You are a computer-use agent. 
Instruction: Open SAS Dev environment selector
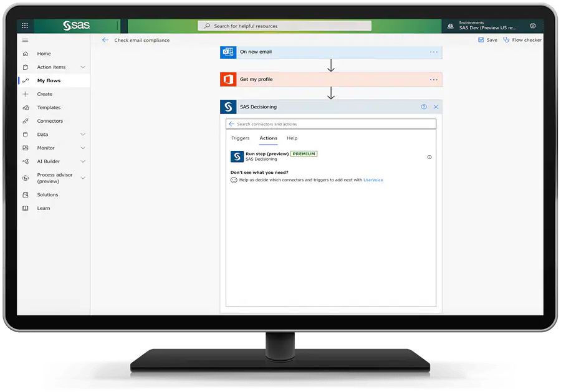pos(487,27)
